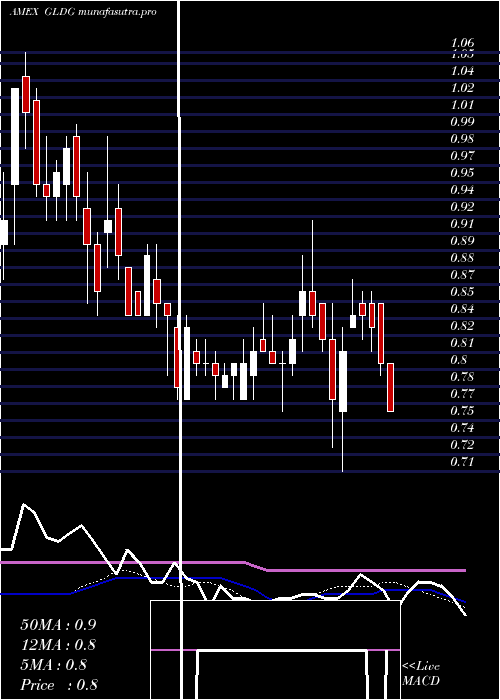Click the 1.06 price axis label
Screen dimensions: 500x700
(x=462, y=43)
